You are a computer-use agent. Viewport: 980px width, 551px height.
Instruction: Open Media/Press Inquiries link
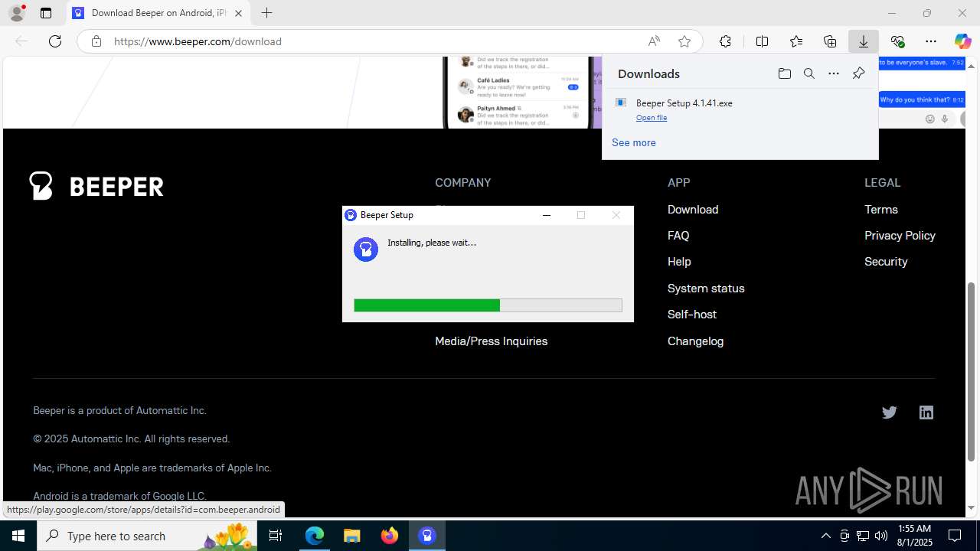492,341
